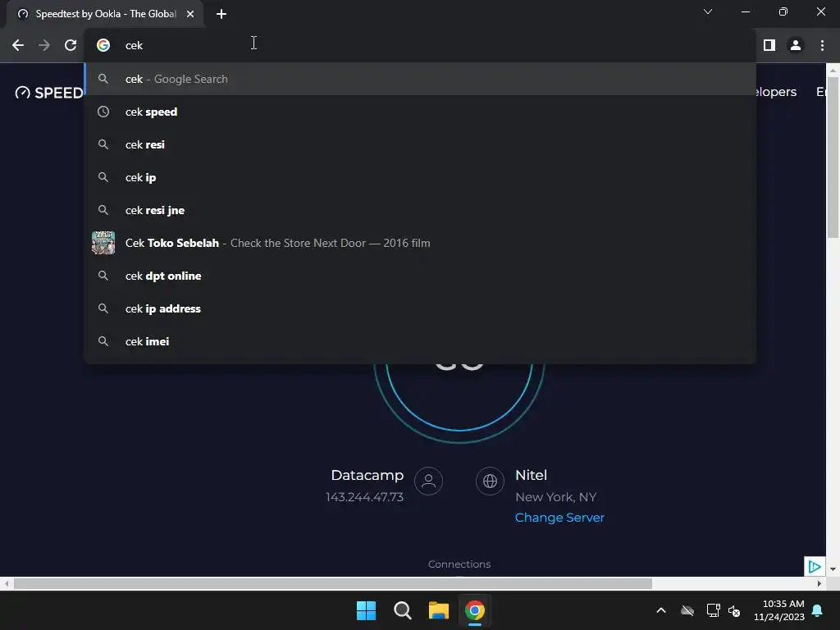Click the forward navigation arrow
Image resolution: width=840 pixels, height=630 pixels.
pyautogui.click(x=44, y=45)
